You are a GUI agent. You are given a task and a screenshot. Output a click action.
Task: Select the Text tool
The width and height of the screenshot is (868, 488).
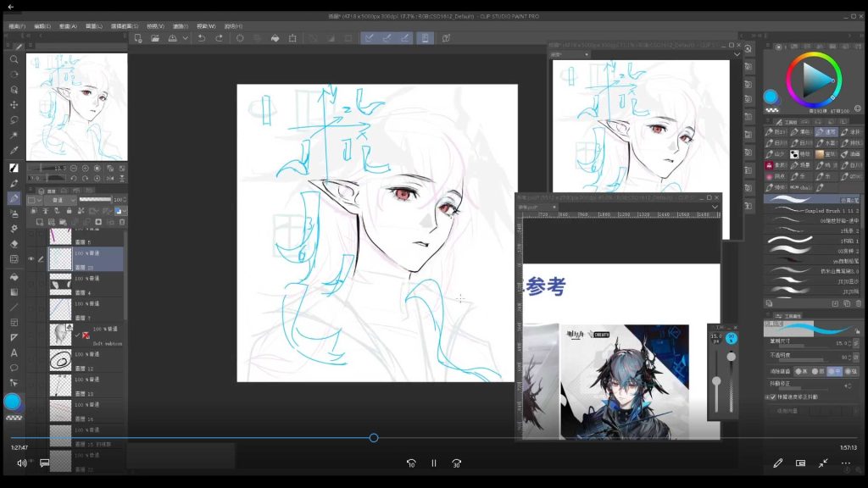click(x=14, y=352)
